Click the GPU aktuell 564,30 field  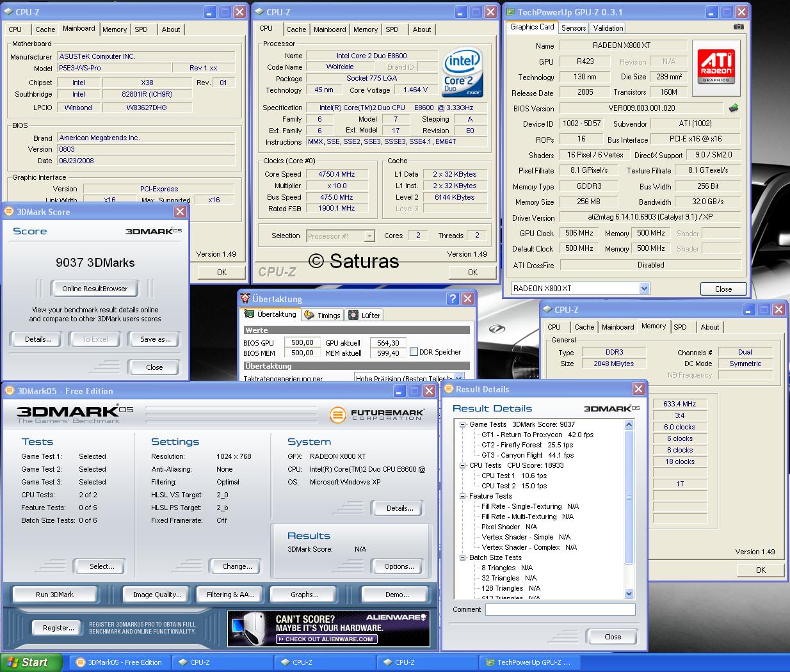point(388,342)
